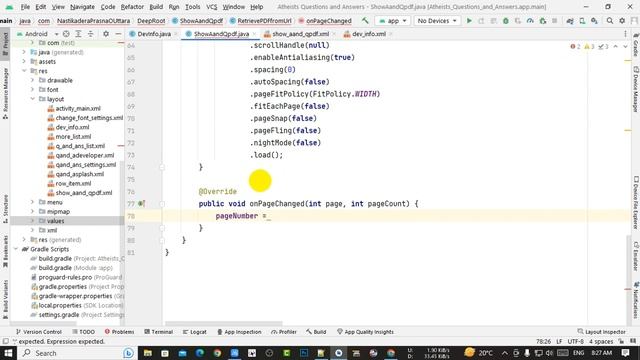
Task: Hide the Project tool window
Action: (118, 34)
